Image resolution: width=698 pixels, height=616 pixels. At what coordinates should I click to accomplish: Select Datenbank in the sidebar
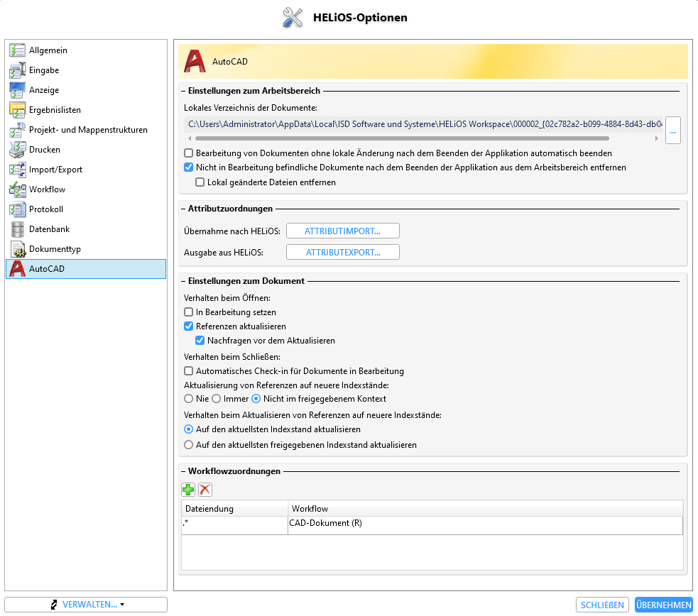86,229
